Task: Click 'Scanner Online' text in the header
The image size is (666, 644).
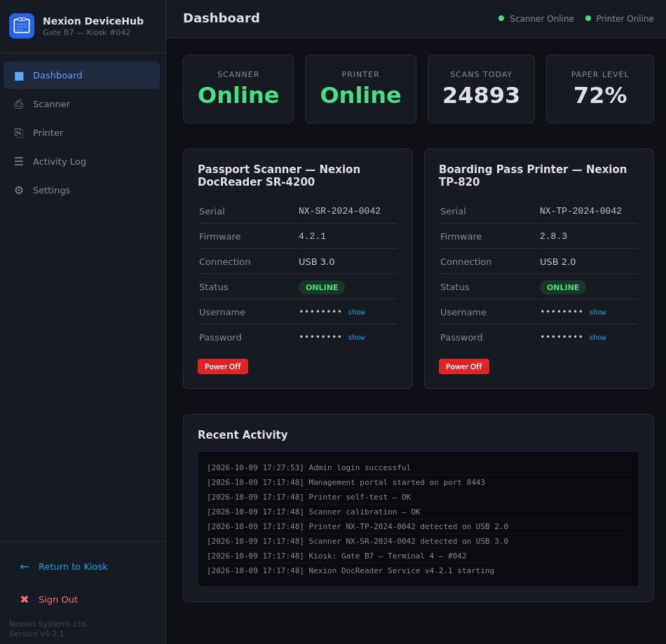Action: click(541, 19)
